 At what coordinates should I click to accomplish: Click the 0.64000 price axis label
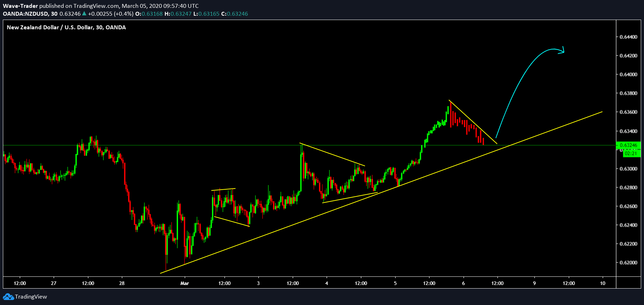coord(628,75)
